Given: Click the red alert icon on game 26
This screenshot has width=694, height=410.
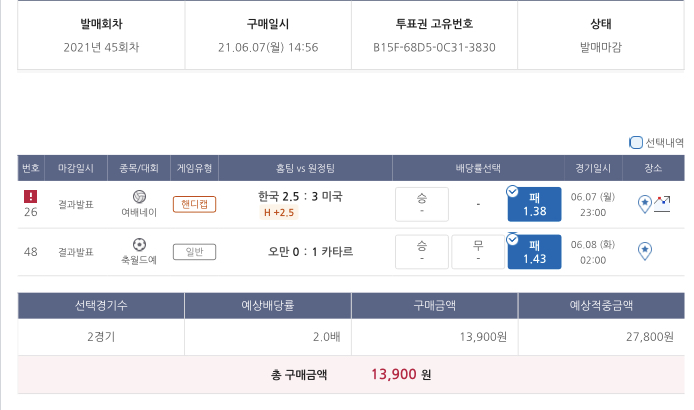Looking at the screenshot, I should (30, 197).
